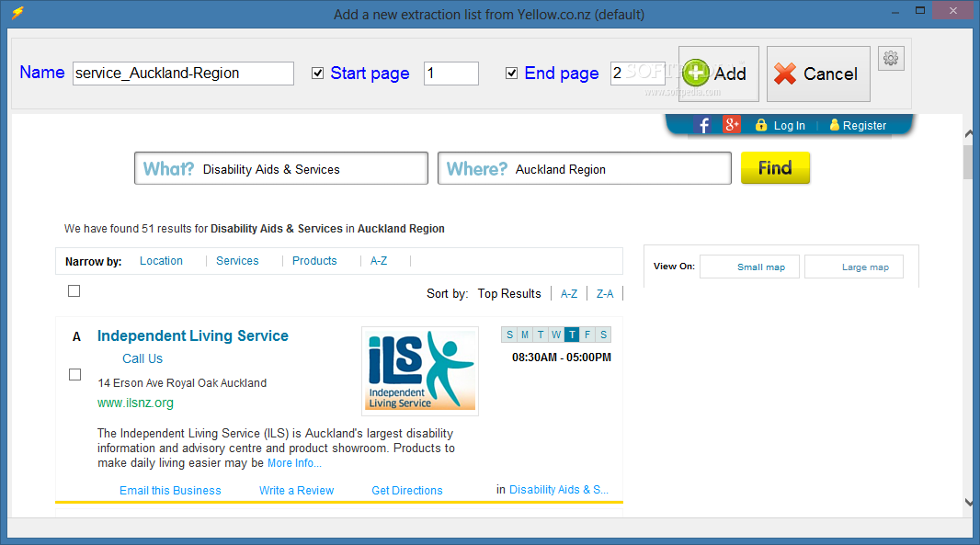The height and width of the screenshot is (545, 980).
Task: Select highlighted Thursday in hours strip
Action: pos(572,335)
